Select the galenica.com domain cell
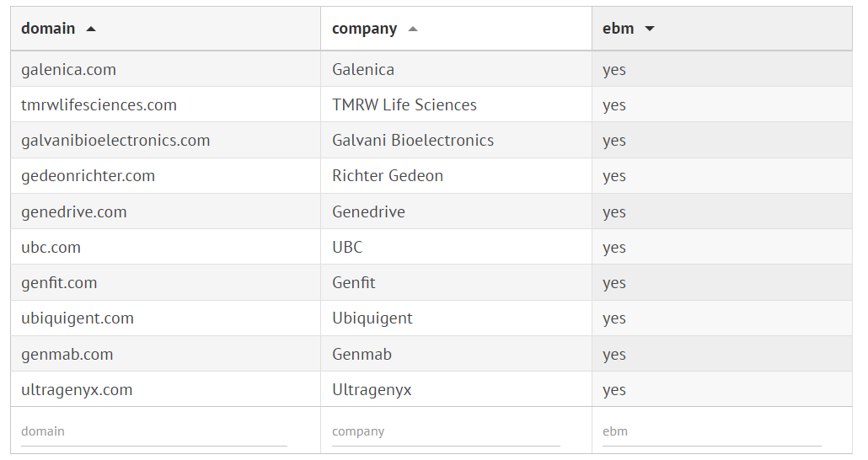 tap(69, 69)
